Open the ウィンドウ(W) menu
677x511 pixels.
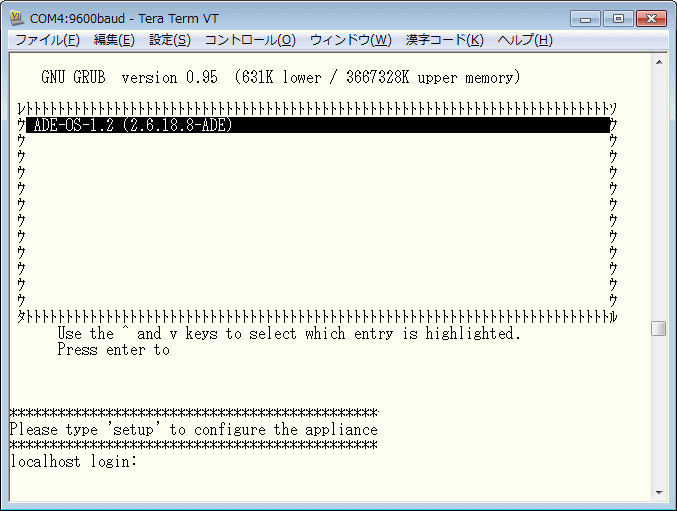point(351,40)
